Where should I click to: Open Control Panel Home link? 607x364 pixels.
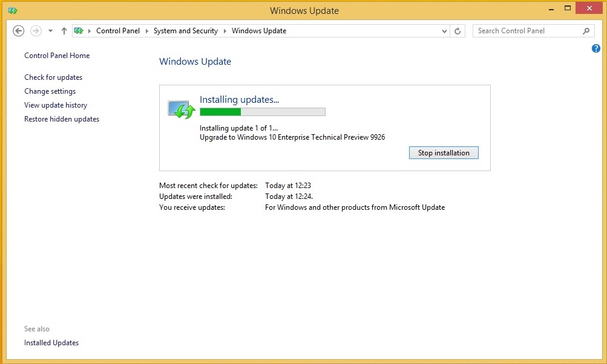coord(57,55)
